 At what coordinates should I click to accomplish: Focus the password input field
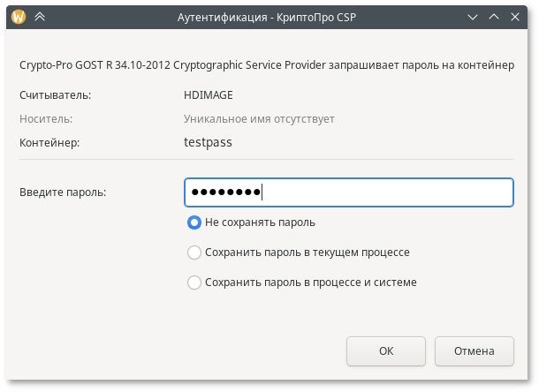coord(349,192)
